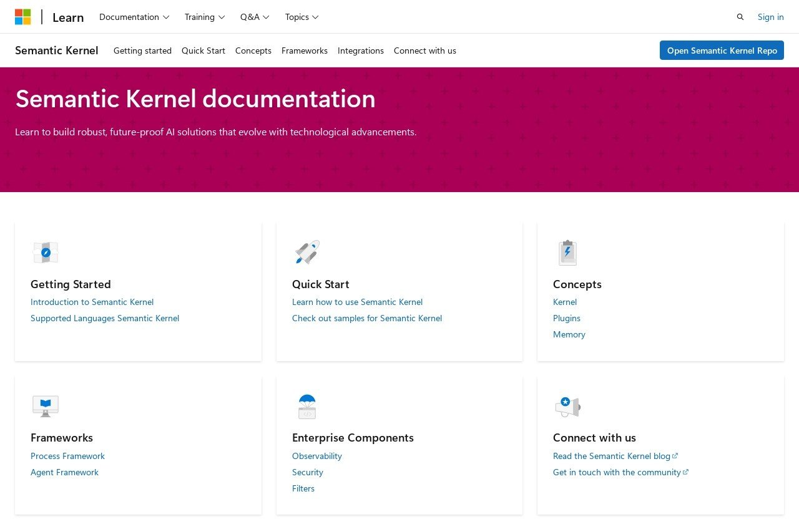Click the Quick Start card heading
Screen dimensions: 799x532
click(x=321, y=284)
